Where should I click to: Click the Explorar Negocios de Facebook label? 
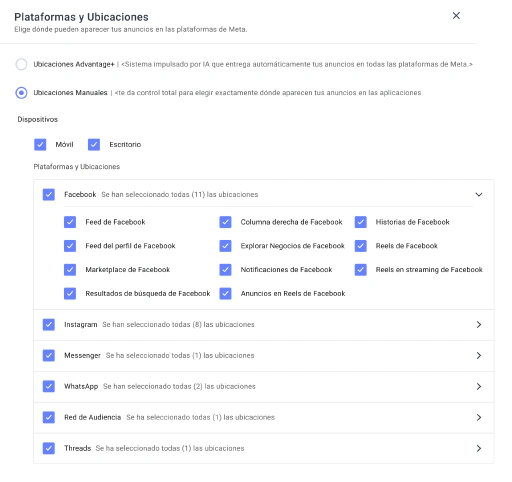tap(292, 246)
